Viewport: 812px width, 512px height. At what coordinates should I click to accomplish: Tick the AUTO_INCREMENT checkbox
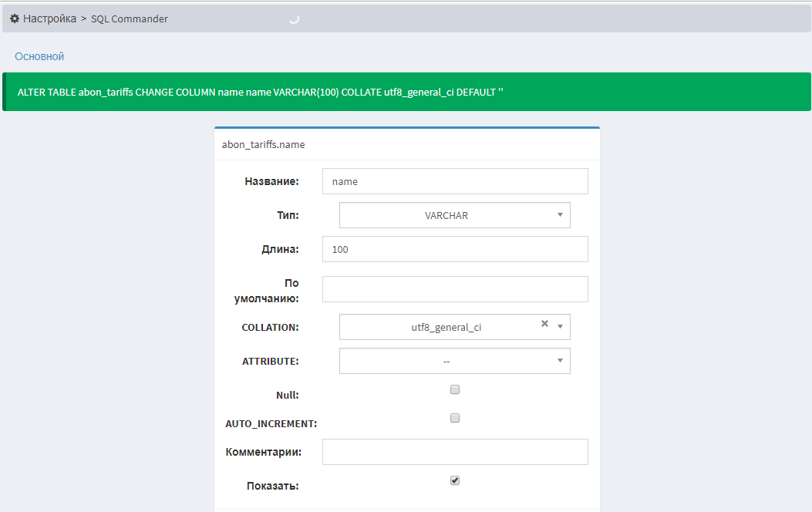coord(455,418)
